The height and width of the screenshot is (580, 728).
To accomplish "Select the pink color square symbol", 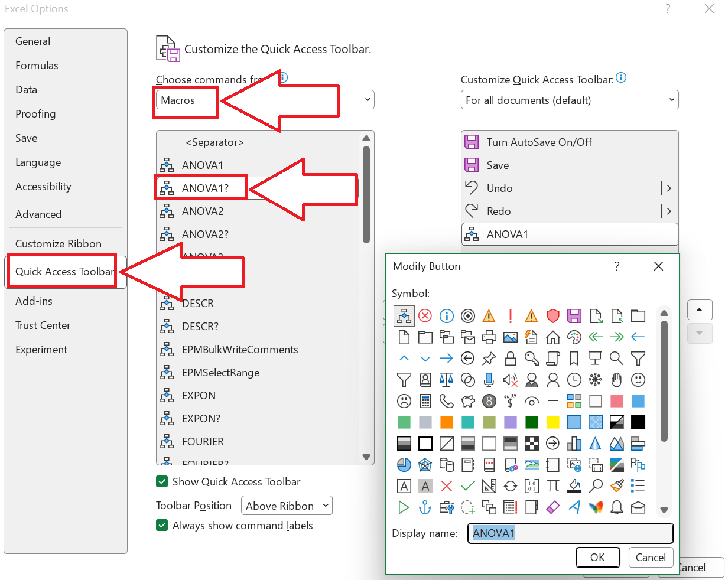I will click(x=617, y=401).
